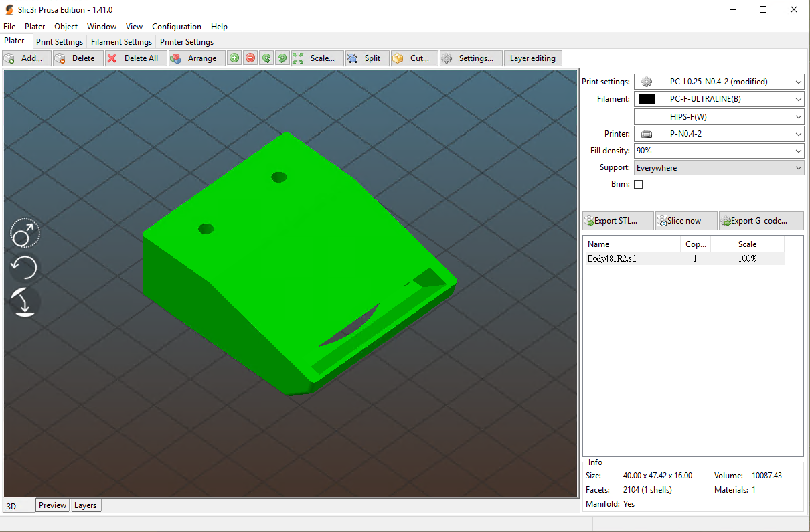Switch to Print Settings tab
810x532 pixels.
60,42
